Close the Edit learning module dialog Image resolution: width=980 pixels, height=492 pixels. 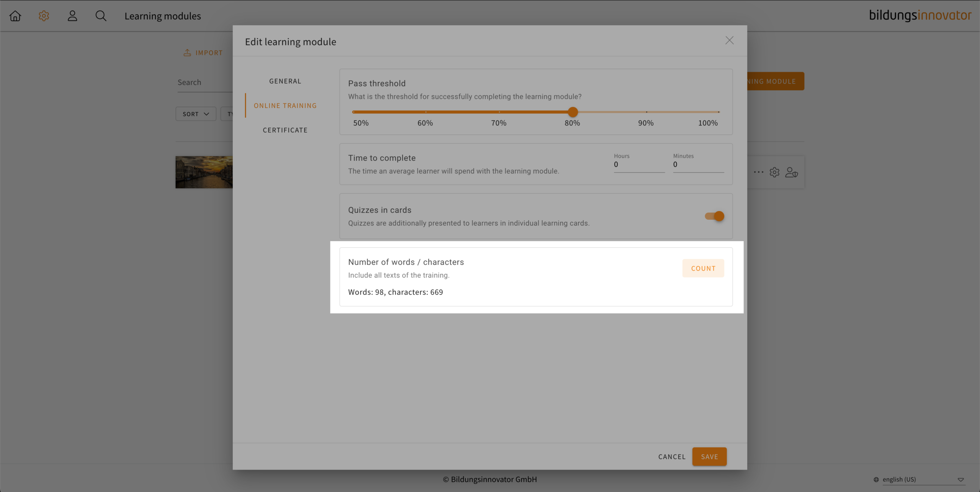[x=729, y=41]
